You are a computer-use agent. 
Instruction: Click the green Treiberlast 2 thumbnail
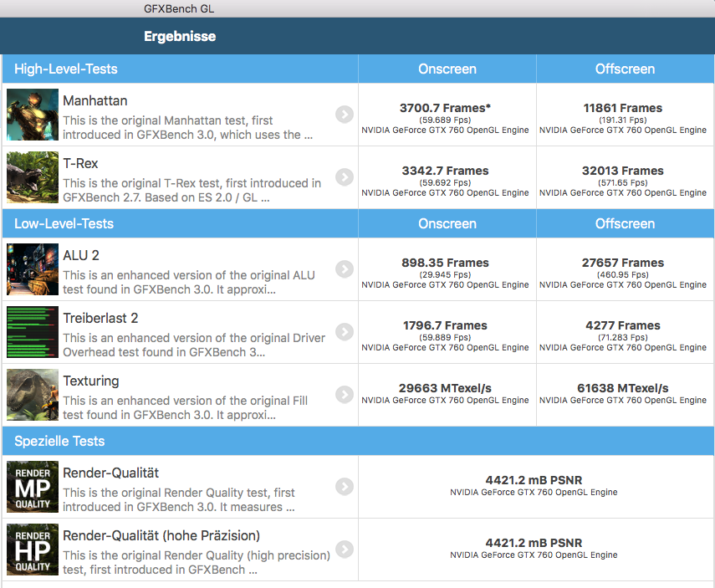(33, 332)
